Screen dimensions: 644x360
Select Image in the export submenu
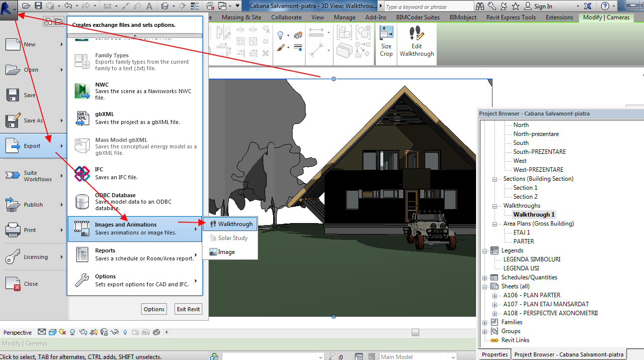(230, 252)
